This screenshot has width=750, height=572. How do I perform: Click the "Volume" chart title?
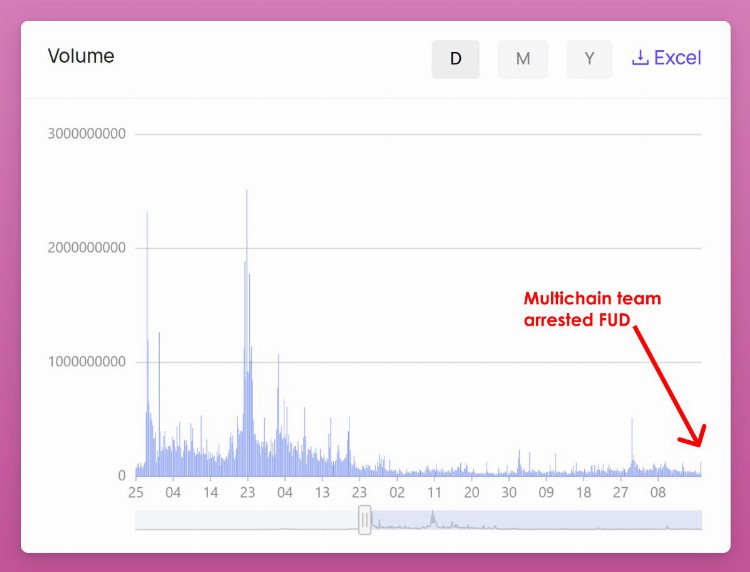tap(81, 56)
